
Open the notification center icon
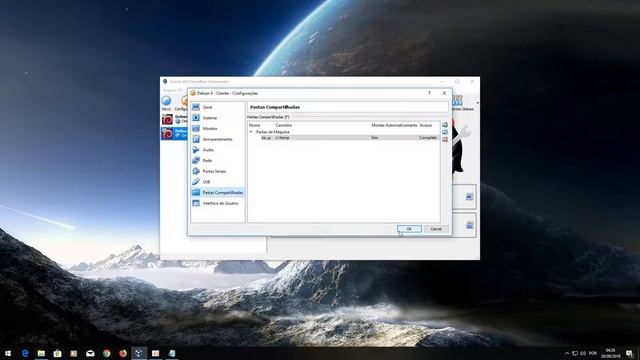[x=629, y=353]
